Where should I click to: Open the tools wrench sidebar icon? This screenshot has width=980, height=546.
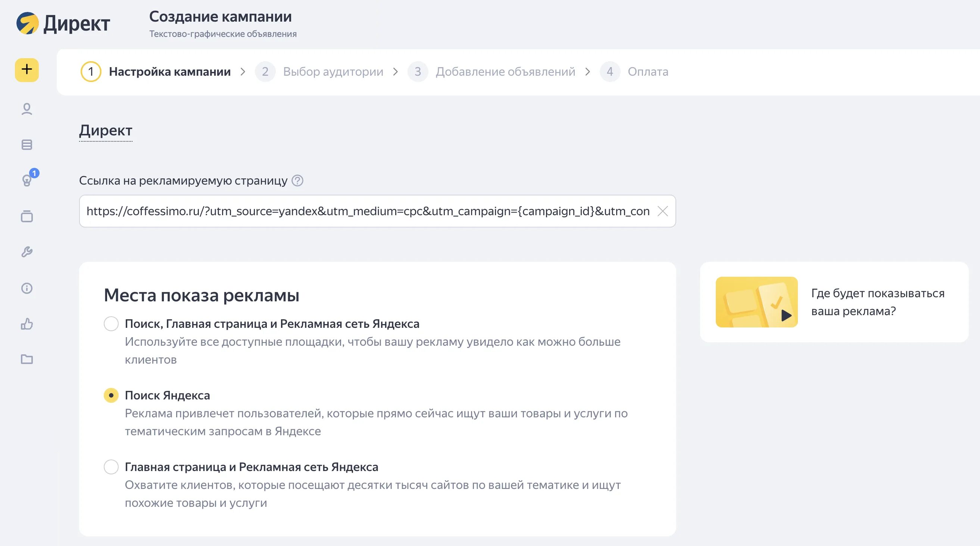[26, 252]
